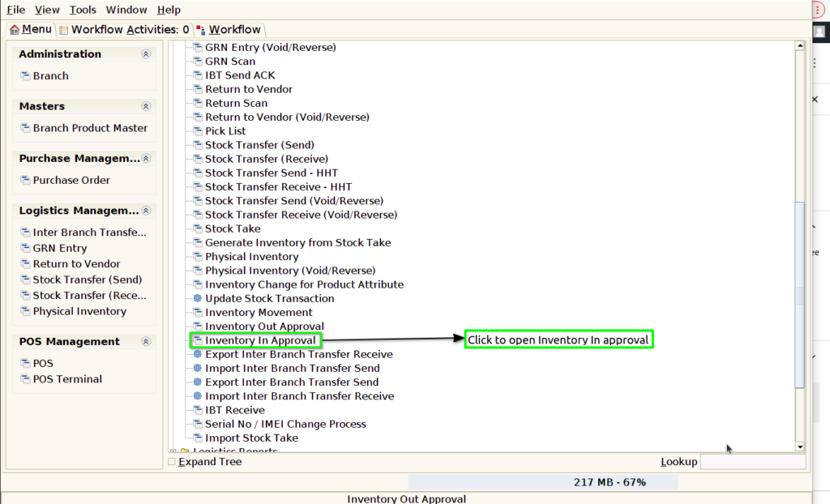Open Inventory In Approval from the tree
Viewport: 830px width, 504px height.
coord(260,340)
